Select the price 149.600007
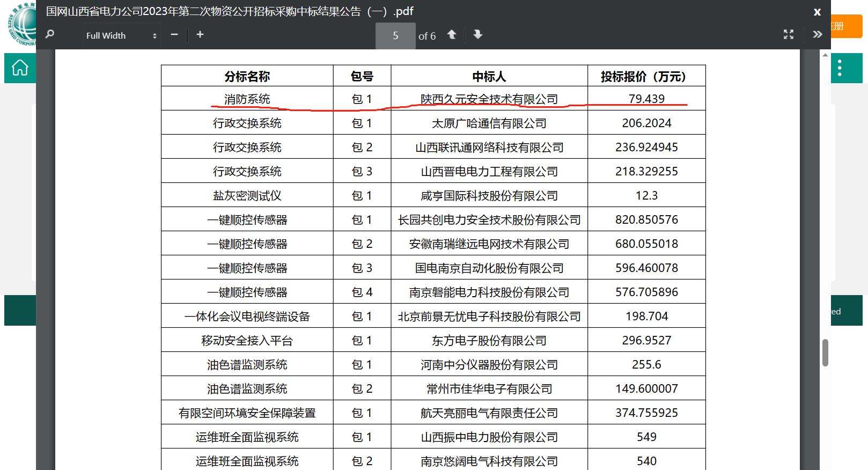 click(x=646, y=388)
